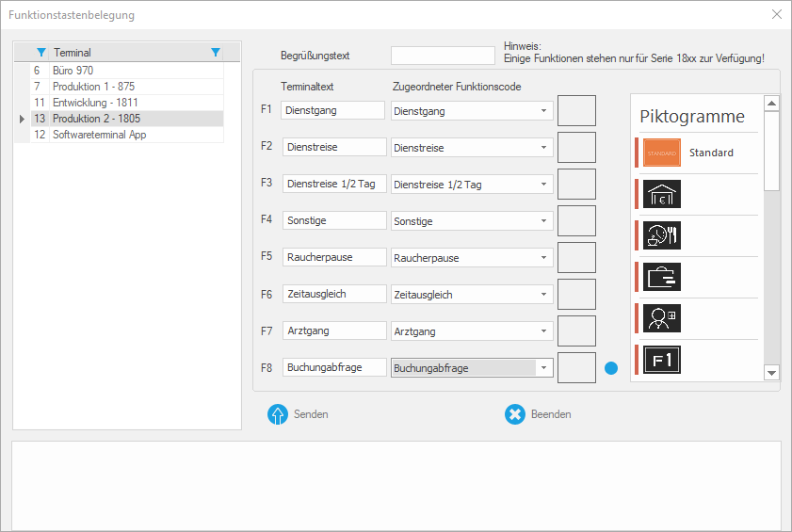Image resolution: width=792 pixels, height=532 pixels.
Task: Choose Softwareterminal App in the terminal list
Action: (99, 135)
